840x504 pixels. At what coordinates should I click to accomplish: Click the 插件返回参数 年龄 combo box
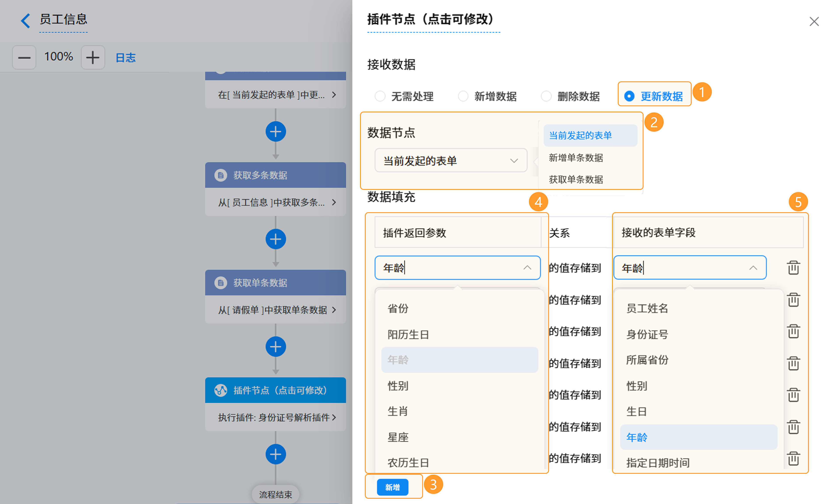[x=457, y=268]
